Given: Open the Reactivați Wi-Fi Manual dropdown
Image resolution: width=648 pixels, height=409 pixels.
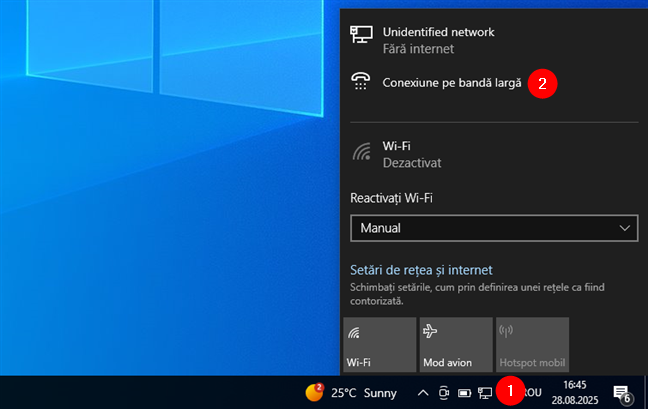Looking at the screenshot, I should coord(494,228).
